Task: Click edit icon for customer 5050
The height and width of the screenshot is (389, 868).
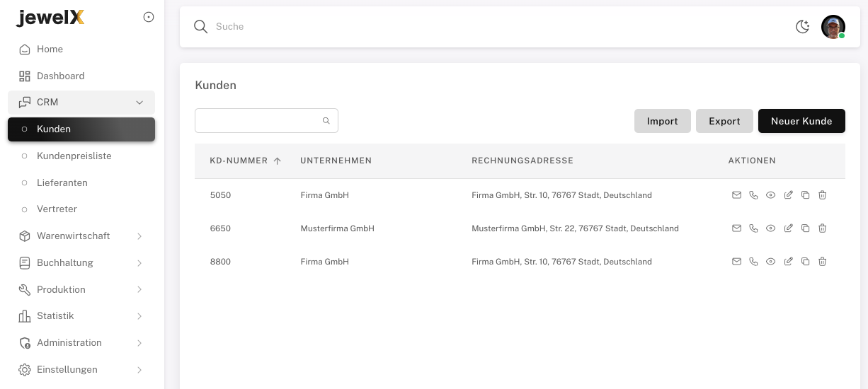Action: (x=788, y=195)
